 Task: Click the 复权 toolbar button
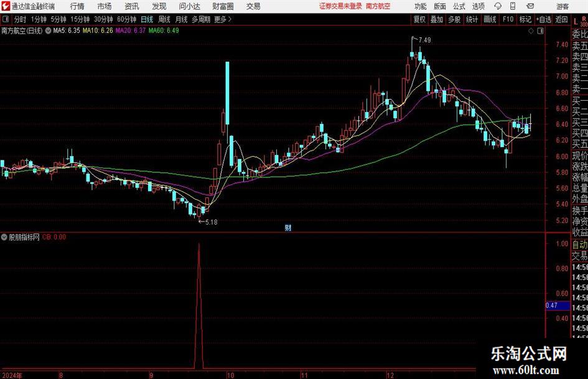419,19
